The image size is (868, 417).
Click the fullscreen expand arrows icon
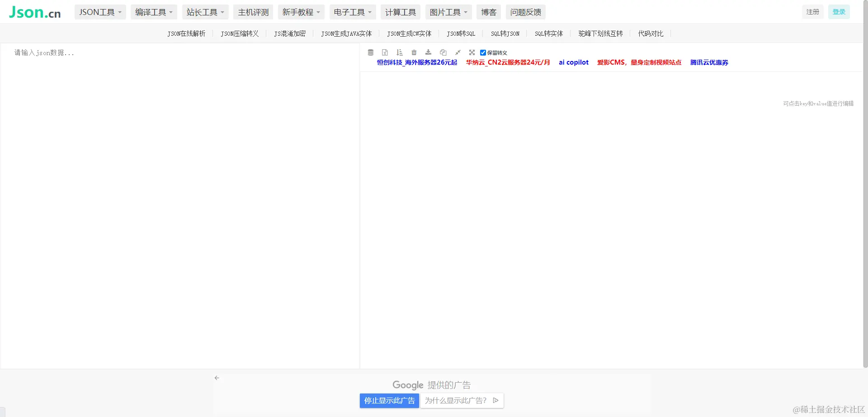click(472, 52)
